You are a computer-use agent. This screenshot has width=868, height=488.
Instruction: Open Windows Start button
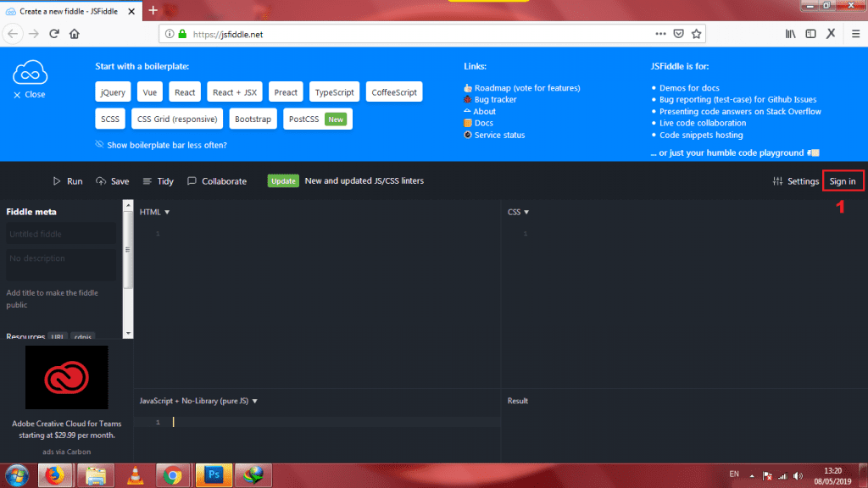tap(17, 476)
